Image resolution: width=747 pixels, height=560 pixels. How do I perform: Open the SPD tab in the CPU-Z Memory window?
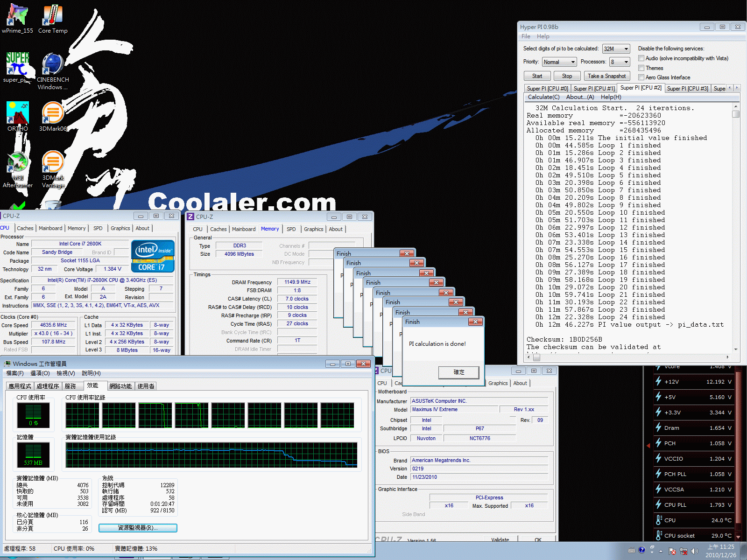click(291, 229)
